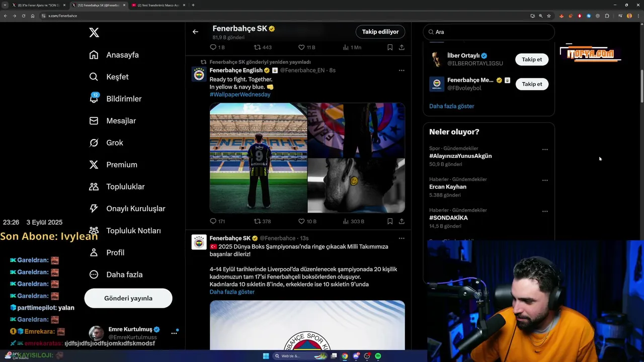Viewport: 644px width, 362px height.
Task: Open the #WallpaperWednesday hashtag
Action: pyautogui.click(x=240, y=95)
